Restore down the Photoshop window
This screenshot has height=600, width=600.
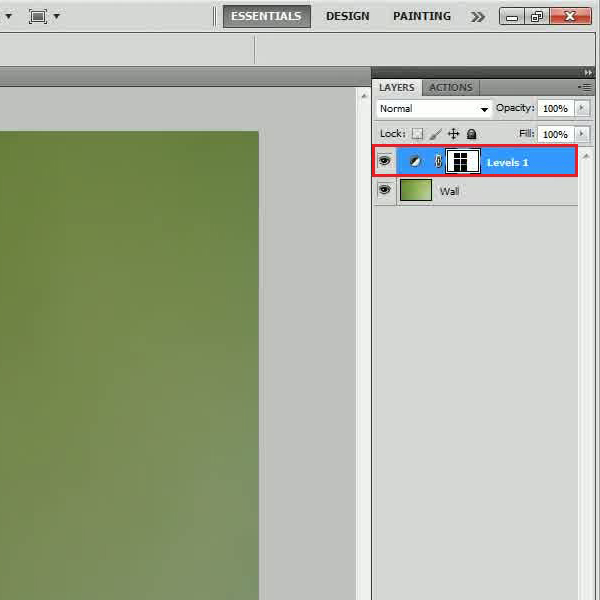[537, 17]
